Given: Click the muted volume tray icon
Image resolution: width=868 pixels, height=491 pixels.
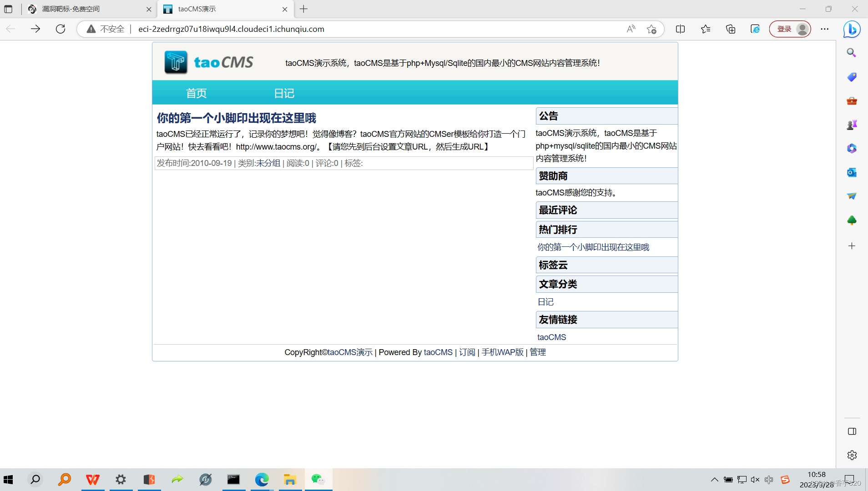Looking at the screenshot, I should pyautogui.click(x=755, y=480).
